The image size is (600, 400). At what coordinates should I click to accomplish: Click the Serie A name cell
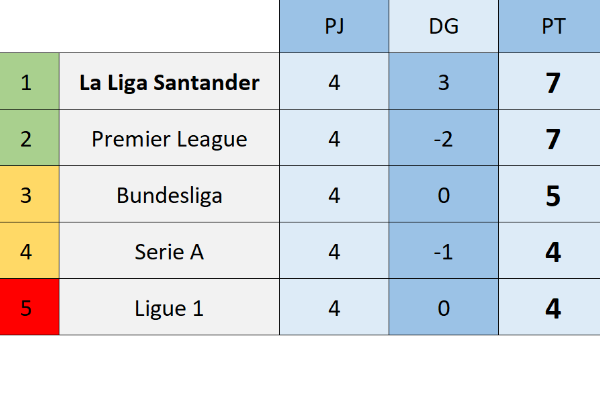169,252
